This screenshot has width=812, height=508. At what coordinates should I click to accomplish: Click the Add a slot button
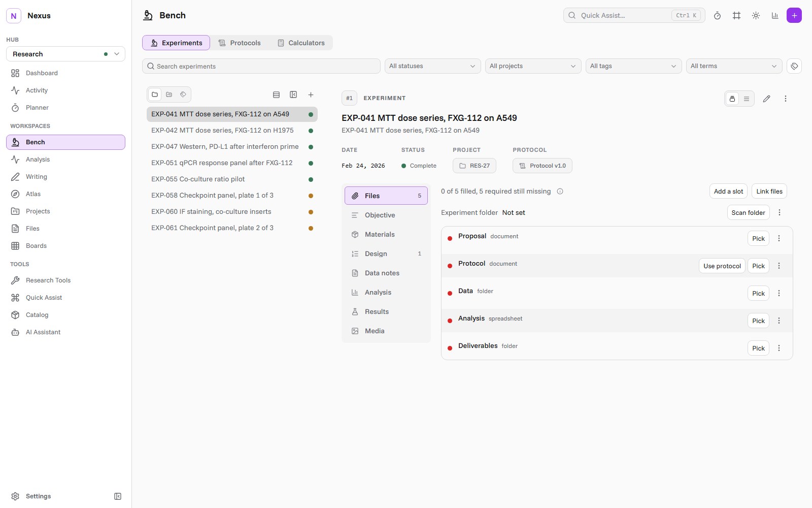click(728, 192)
